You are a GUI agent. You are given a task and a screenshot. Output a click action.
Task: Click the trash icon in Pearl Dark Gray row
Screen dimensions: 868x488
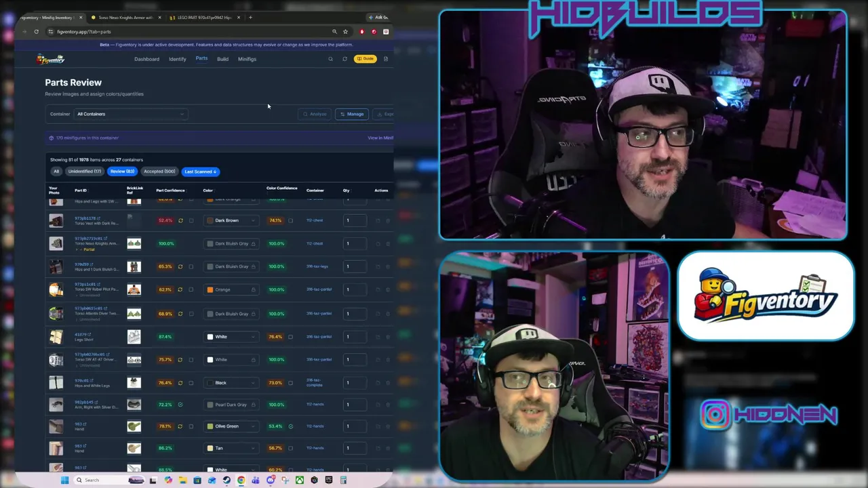coord(388,405)
